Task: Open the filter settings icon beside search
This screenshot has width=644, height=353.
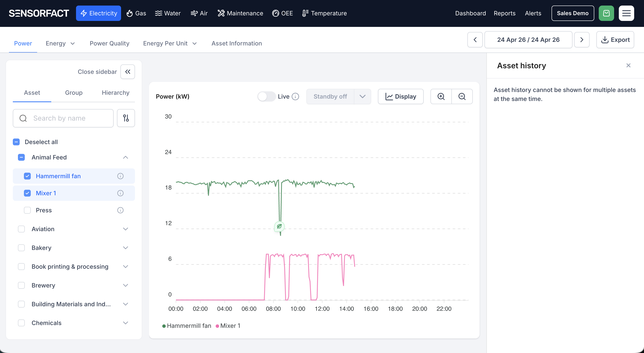Action: 126,118
